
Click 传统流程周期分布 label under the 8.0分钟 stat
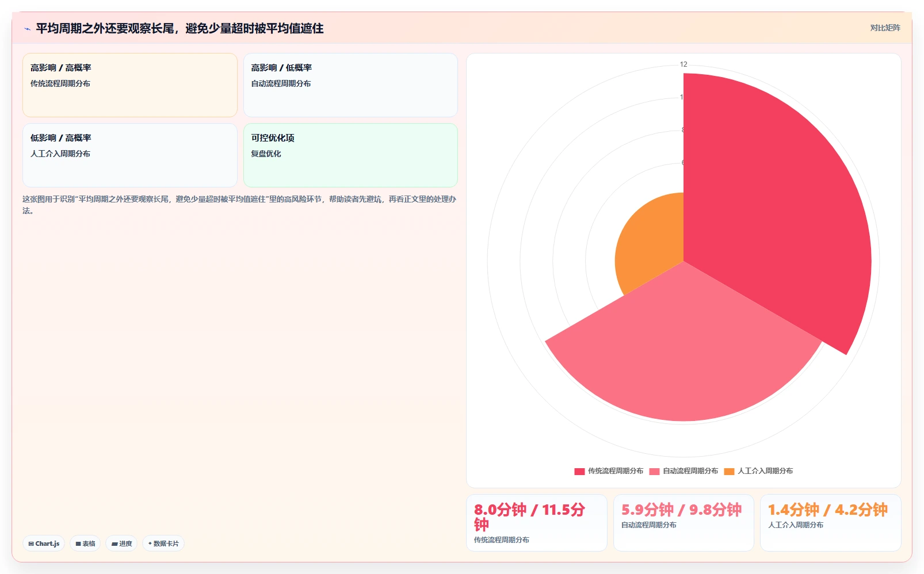pyautogui.click(x=502, y=540)
